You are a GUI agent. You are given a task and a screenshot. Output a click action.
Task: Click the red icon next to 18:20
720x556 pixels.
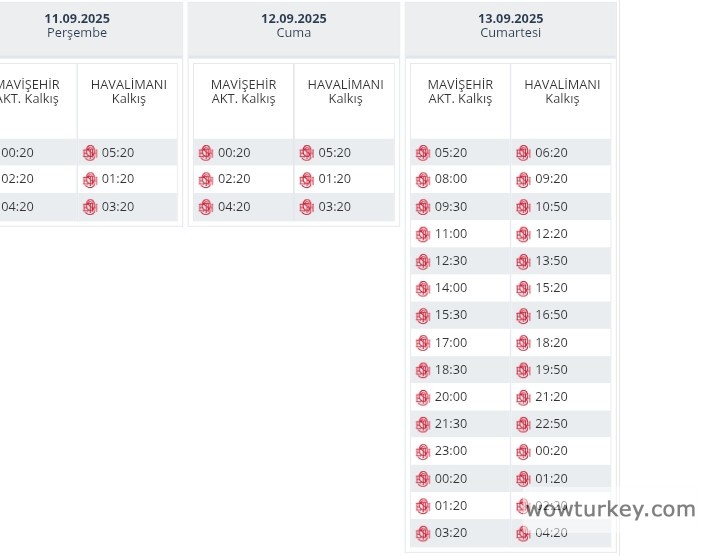click(x=523, y=343)
